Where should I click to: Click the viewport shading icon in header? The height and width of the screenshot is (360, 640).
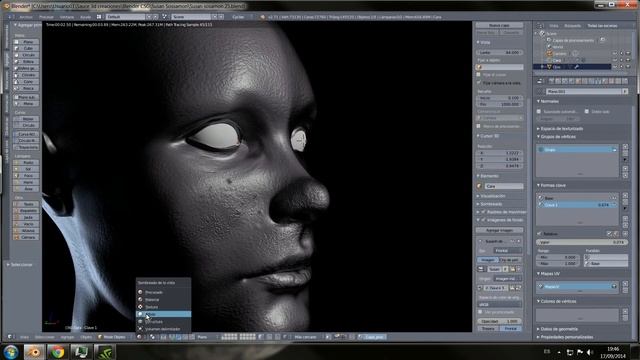[139, 337]
